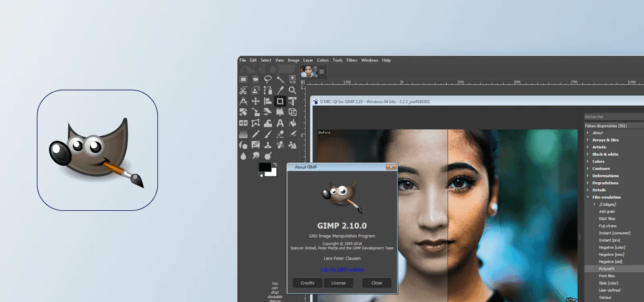Select the Flip tool

[x=244, y=123]
